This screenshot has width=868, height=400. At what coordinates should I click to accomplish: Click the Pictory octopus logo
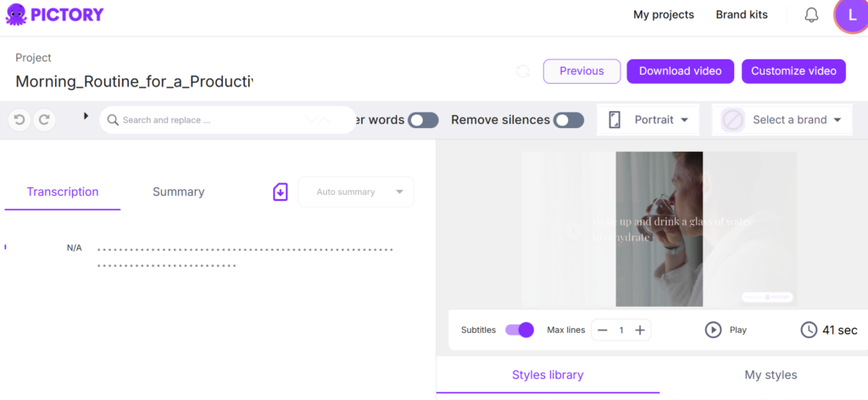point(16,14)
